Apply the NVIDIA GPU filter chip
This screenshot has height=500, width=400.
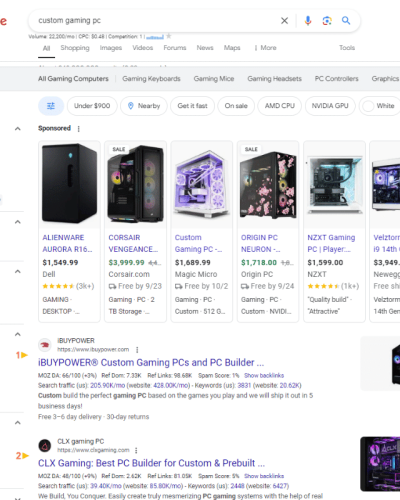[x=330, y=106]
